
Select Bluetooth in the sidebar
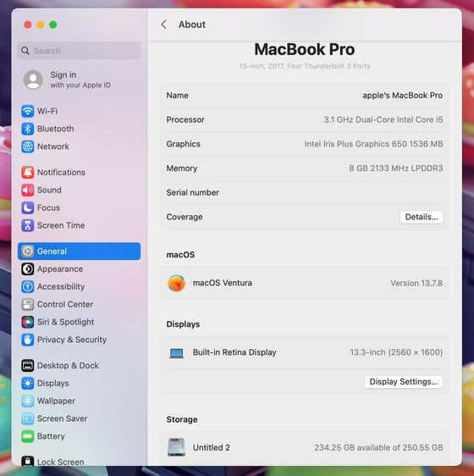click(80, 129)
